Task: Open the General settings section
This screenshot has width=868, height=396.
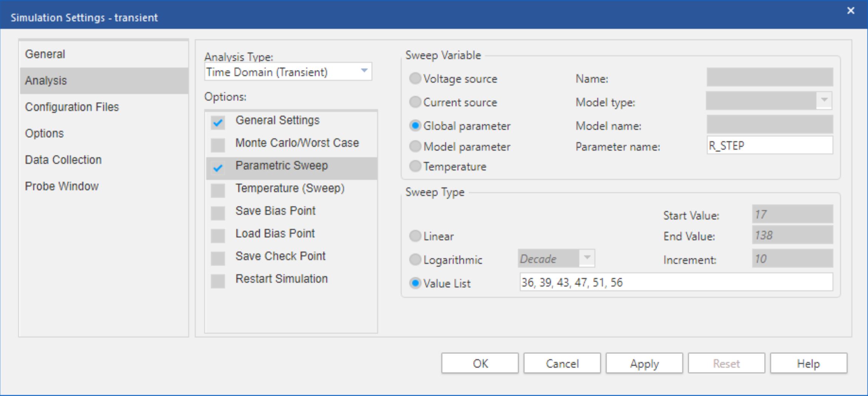Action: [45, 54]
